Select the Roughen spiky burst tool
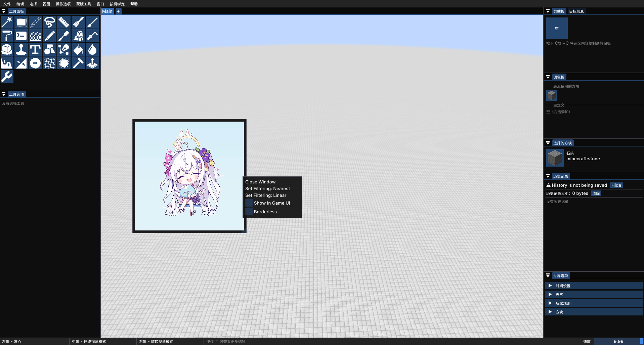The width and height of the screenshot is (644, 345). tap(64, 63)
